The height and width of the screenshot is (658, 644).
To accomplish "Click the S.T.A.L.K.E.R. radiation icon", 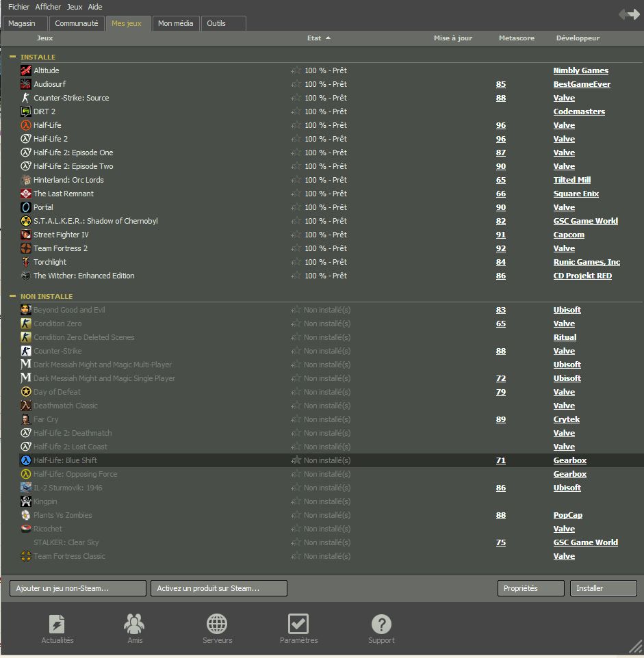I will [25, 221].
